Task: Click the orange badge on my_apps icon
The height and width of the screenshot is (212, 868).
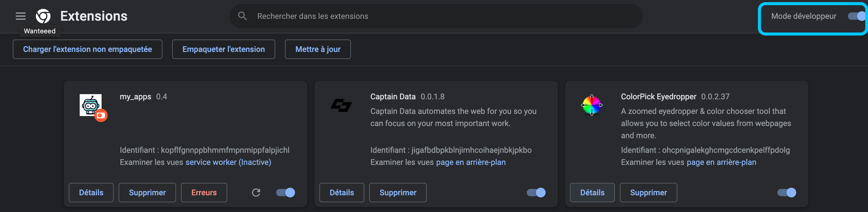Action: pyautogui.click(x=101, y=115)
